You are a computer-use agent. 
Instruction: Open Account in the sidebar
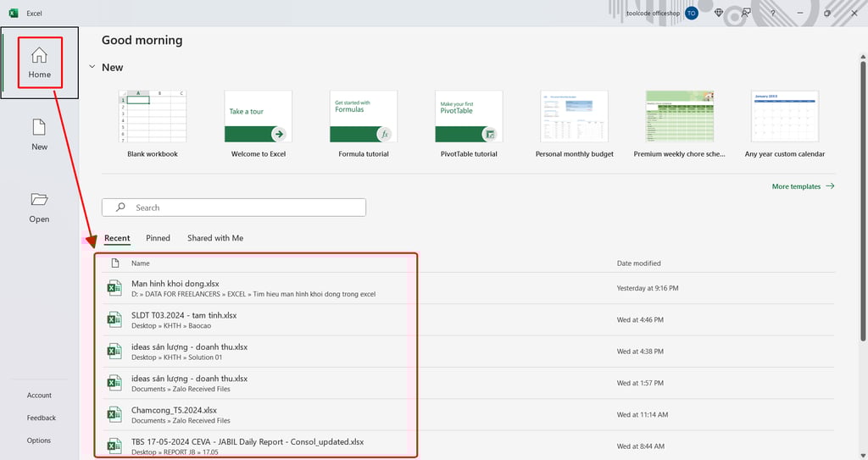[x=39, y=396]
